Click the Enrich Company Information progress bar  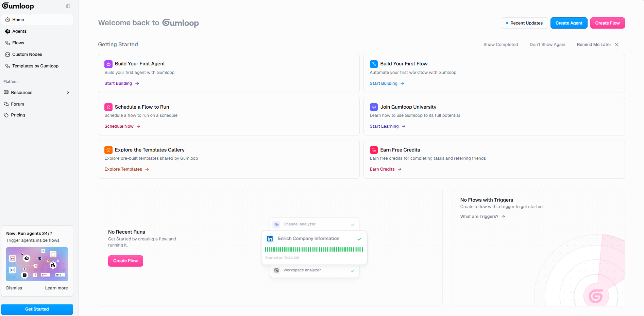pos(314,249)
